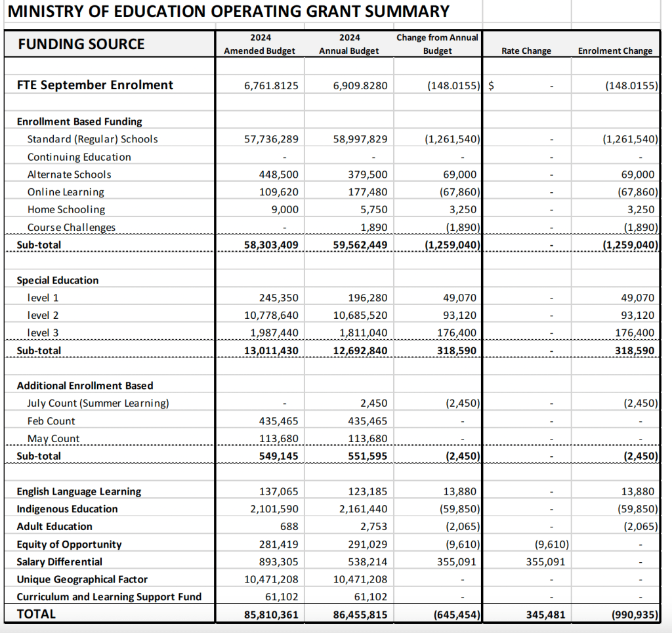672x633 pixels.
Task: Click the Change from Annual Budget header
Action: [437, 45]
